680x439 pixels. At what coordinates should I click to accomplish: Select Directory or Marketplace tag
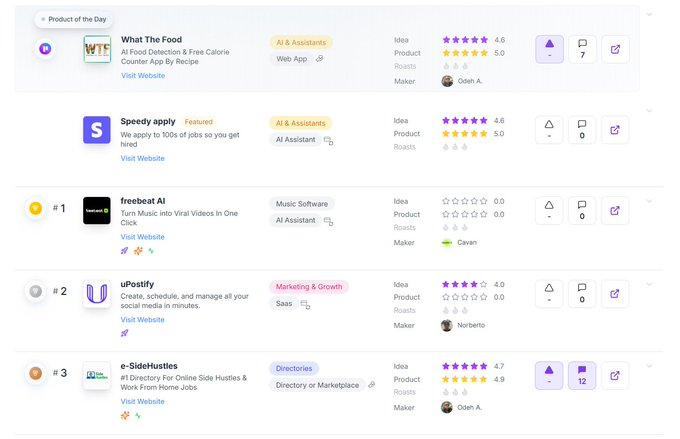pyautogui.click(x=317, y=385)
